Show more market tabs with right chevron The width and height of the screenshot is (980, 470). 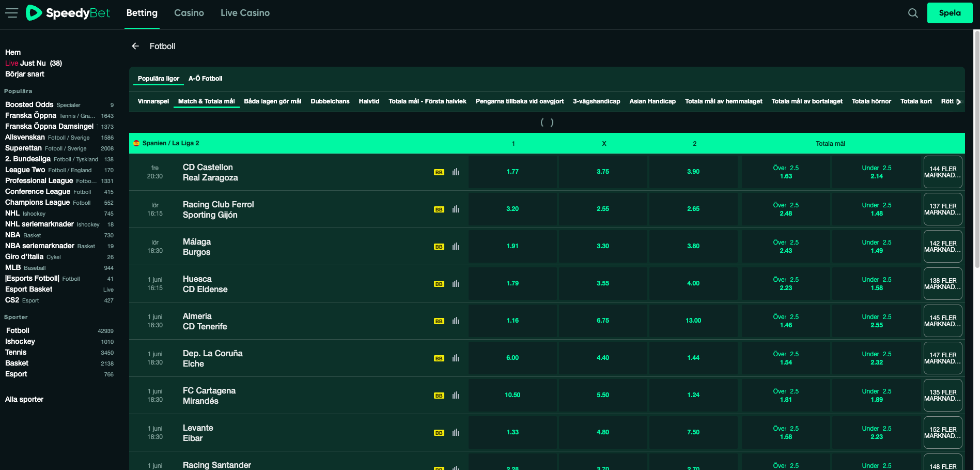(959, 102)
